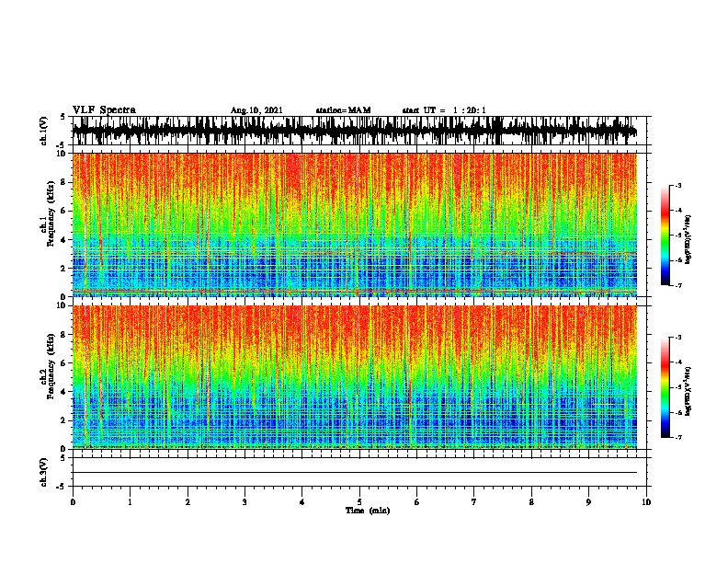Image resolution: width=728 pixels, height=563 pixels.
Task: Click the ch.2 frequency axis tick "6"
Action: tap(64, 362)
